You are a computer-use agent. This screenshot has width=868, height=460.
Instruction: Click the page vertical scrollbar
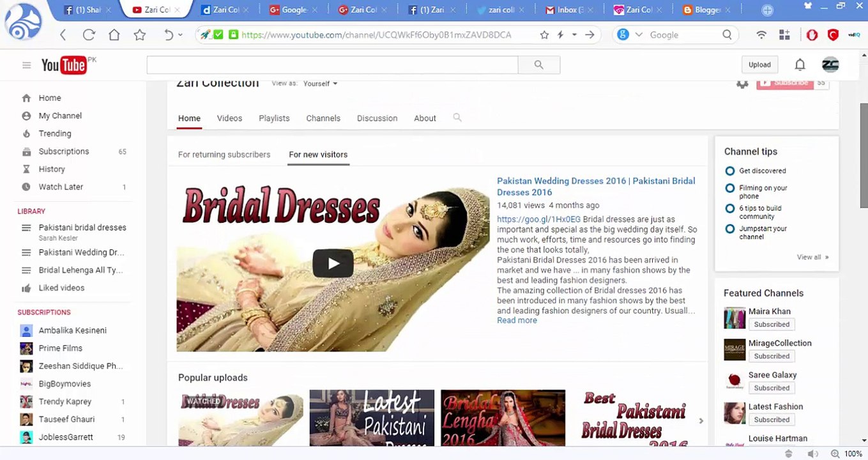864,155
